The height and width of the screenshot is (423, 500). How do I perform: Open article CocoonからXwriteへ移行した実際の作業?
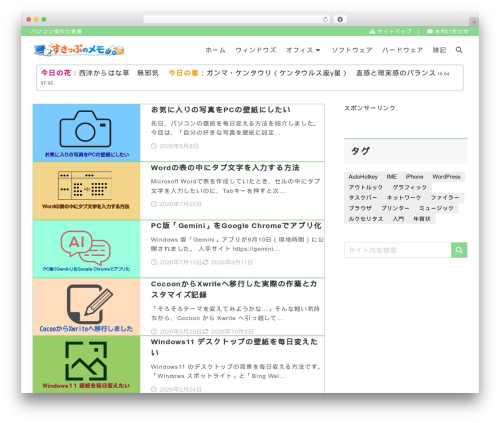click(x=234, y=289)
